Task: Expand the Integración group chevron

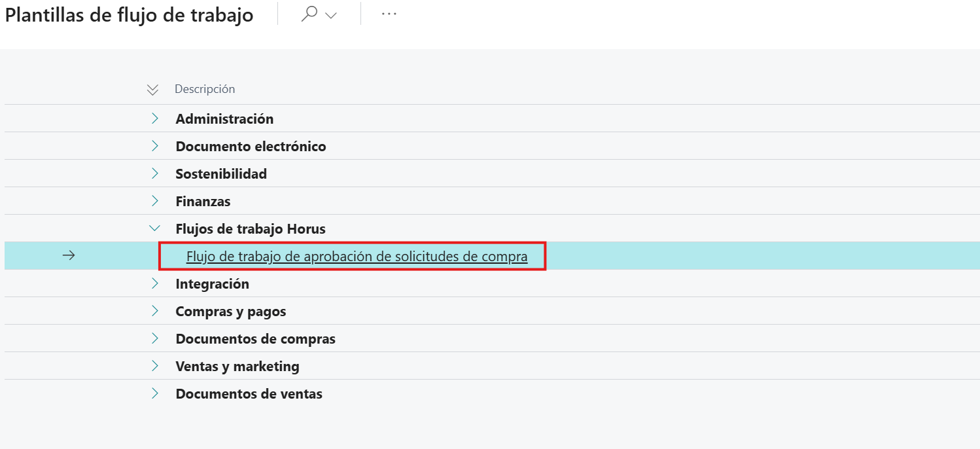Action: click(x=155, y=283)
